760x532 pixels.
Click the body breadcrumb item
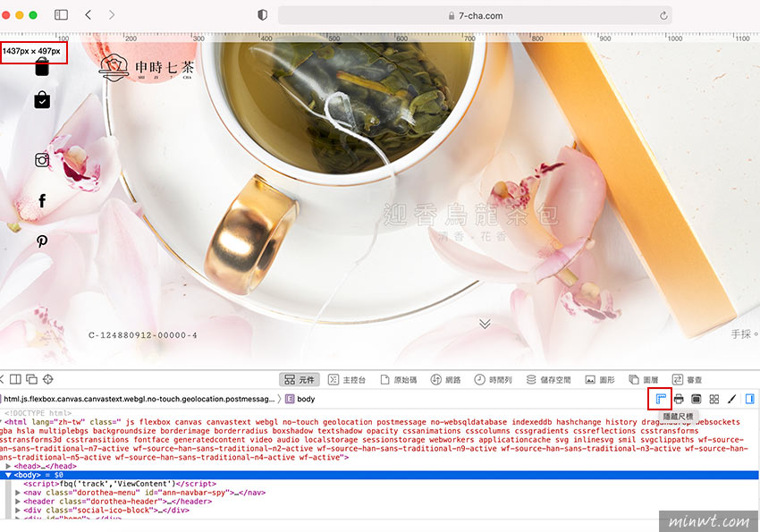click(300, 400)
